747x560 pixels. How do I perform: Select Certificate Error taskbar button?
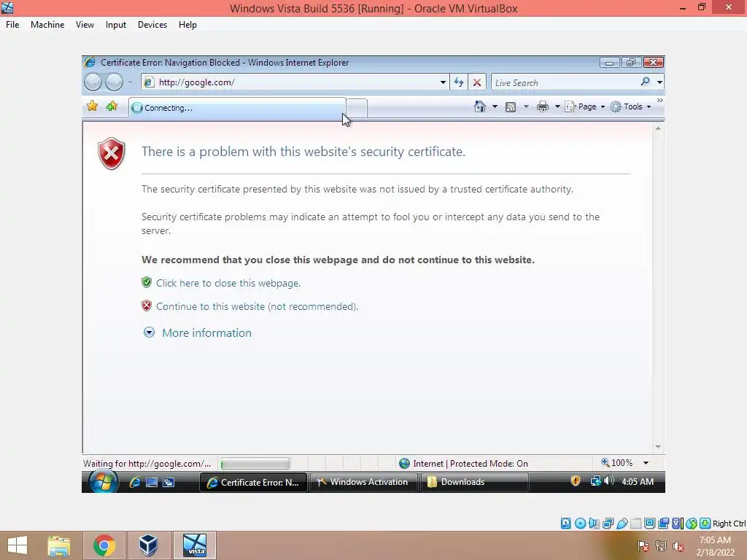point(253,483)
